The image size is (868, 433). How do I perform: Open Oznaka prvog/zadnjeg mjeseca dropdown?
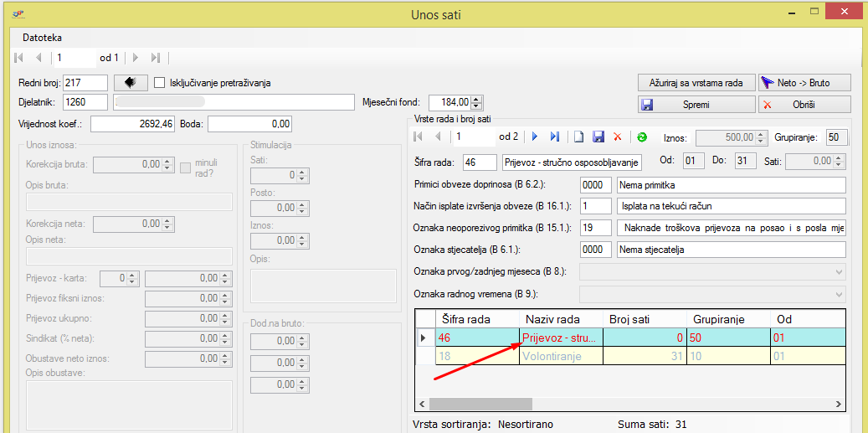(840, 272)
